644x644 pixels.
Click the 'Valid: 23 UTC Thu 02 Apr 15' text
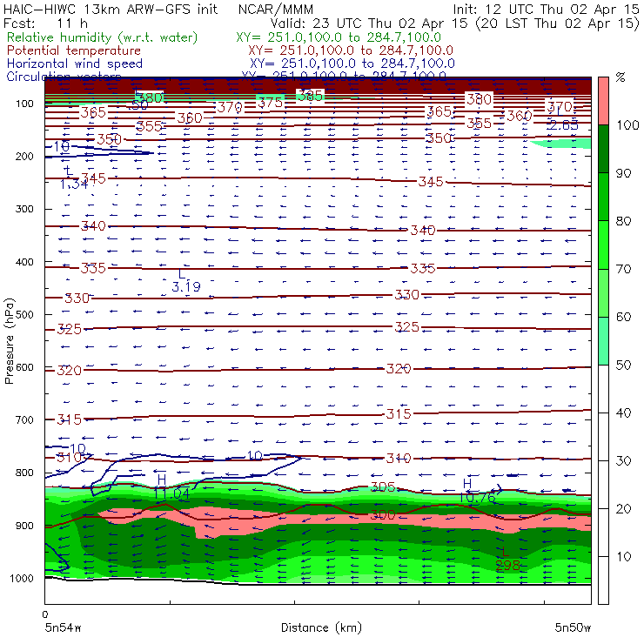click(x=369, y=23)
